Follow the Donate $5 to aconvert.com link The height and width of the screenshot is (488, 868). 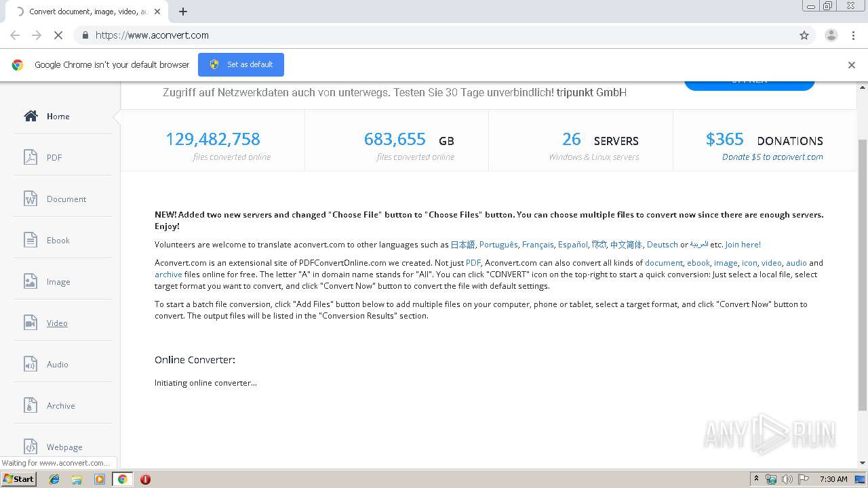click(772, 157)
